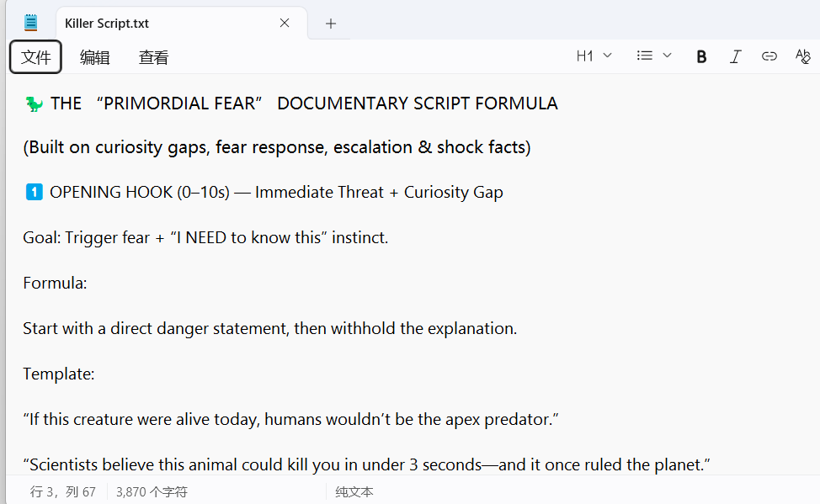Click the Notepad app icon
The width and height of the screenshot is (820, 504).
pyautogui.click(x=31, y=23)
